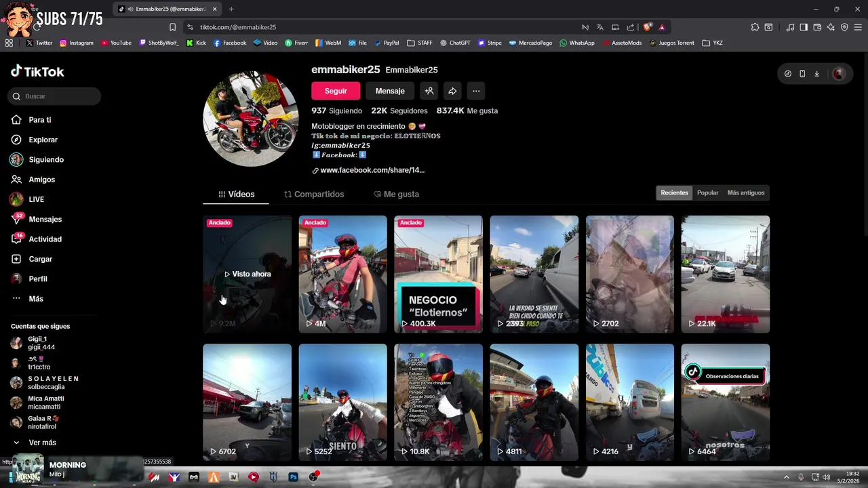
Task: Expand Ver más followed accounts
Action: [x=34, y=443]
